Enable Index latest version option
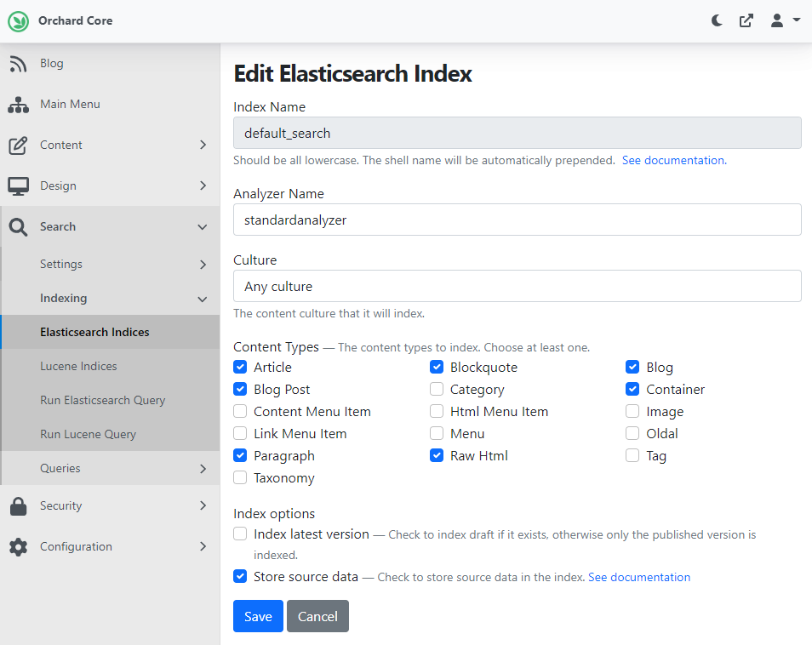Image resolution: width=812 pixels, height=645 pixels. 240,534
